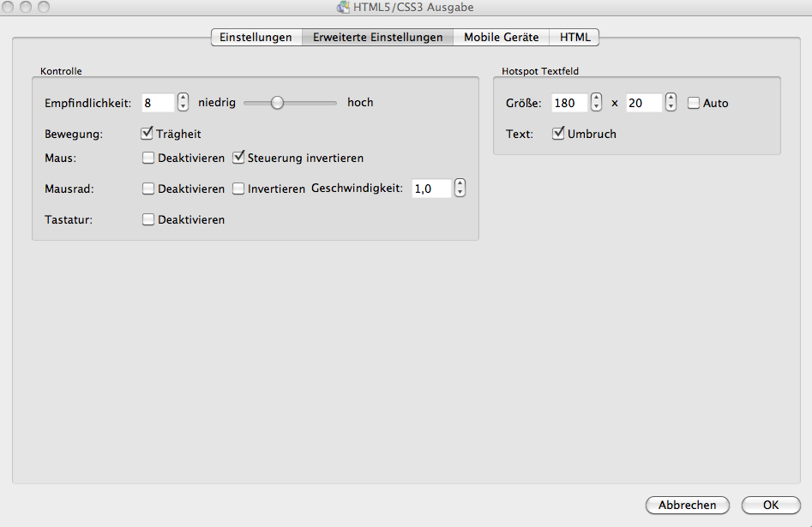Switch to the Einstellungen tab
The image size is (812, 527).
(x=256, y=37)
